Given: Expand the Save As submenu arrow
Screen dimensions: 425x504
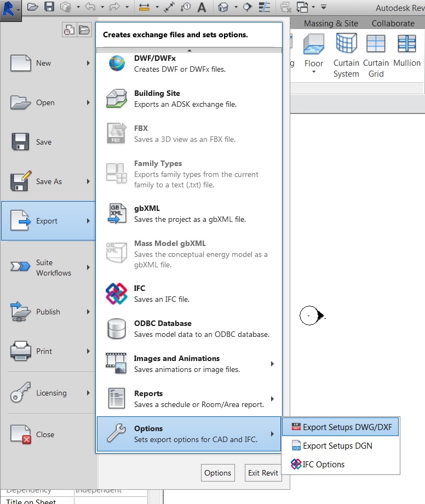Looking at the screenshot, I should 88,182.
